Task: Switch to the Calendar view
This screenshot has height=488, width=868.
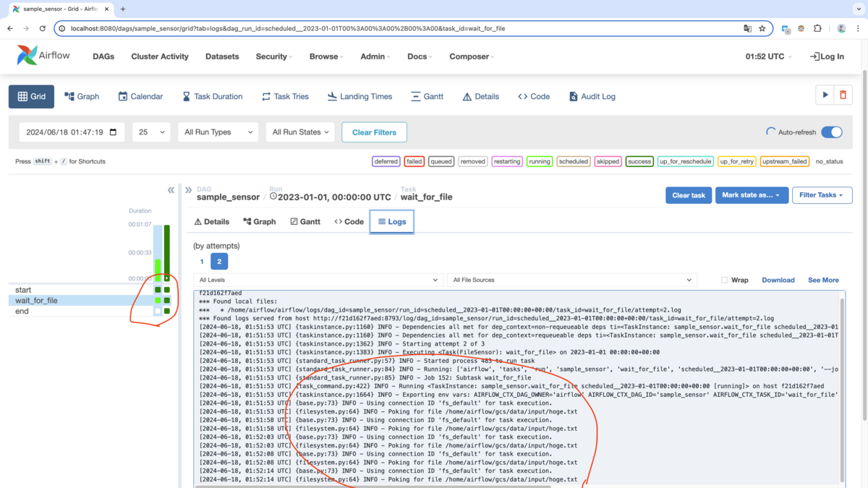Action: point(140,95)
